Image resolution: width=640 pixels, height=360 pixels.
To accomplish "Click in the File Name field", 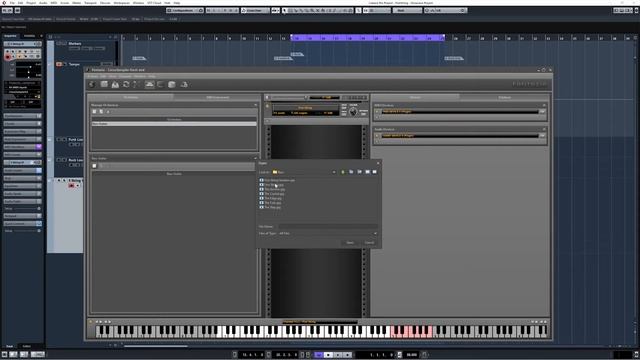I will coord(328,226).
